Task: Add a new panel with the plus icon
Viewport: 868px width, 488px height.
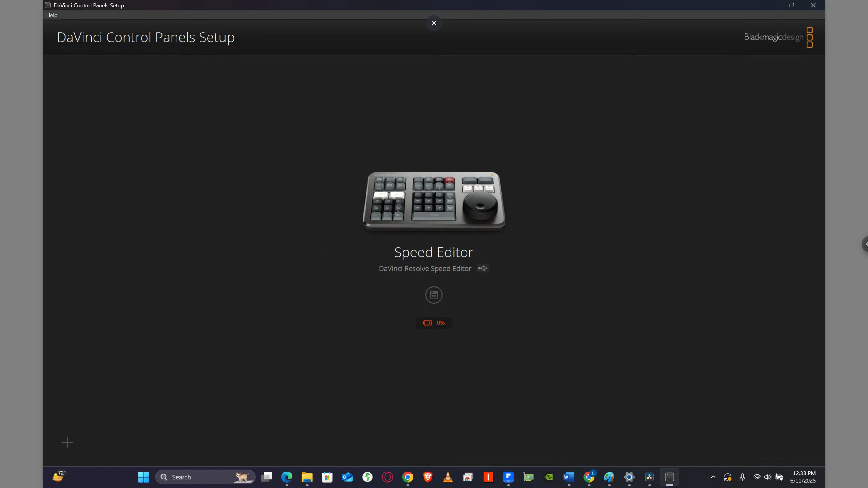Action: pyautogui.click(x=67, y=442)
